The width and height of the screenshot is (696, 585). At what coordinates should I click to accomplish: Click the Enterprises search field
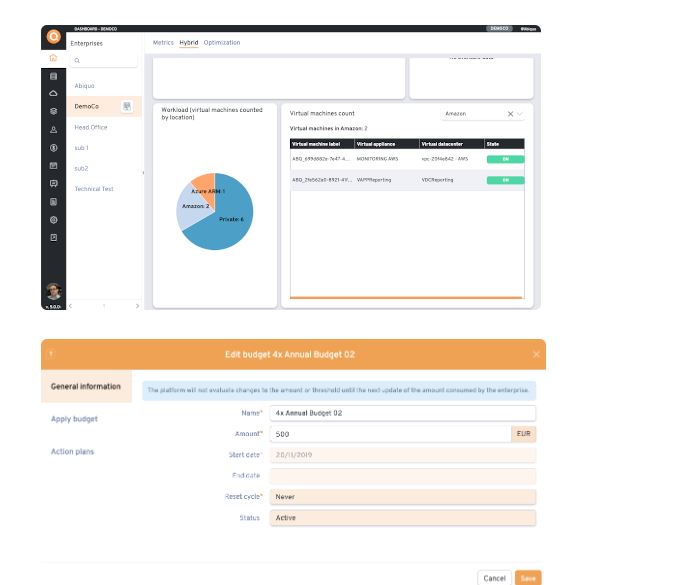104,60
